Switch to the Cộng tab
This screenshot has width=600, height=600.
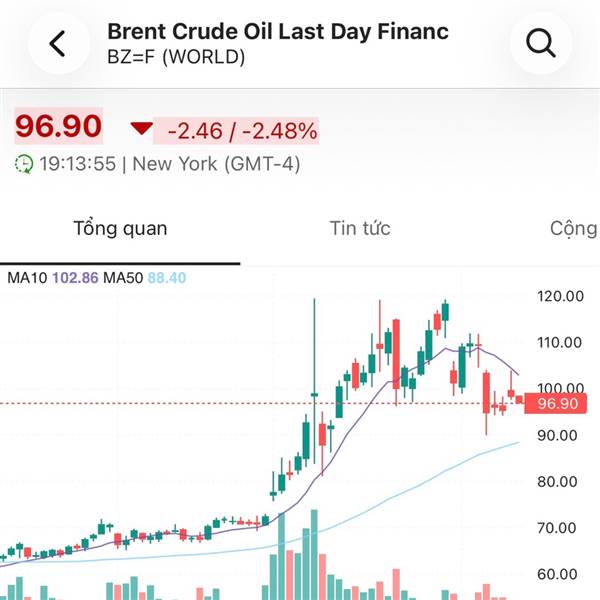coord(573,228)
